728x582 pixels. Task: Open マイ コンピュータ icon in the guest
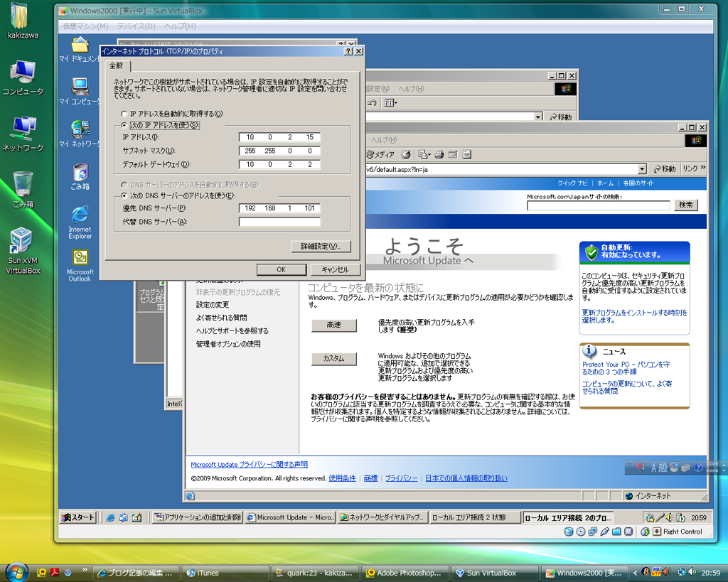pos(80,91)
